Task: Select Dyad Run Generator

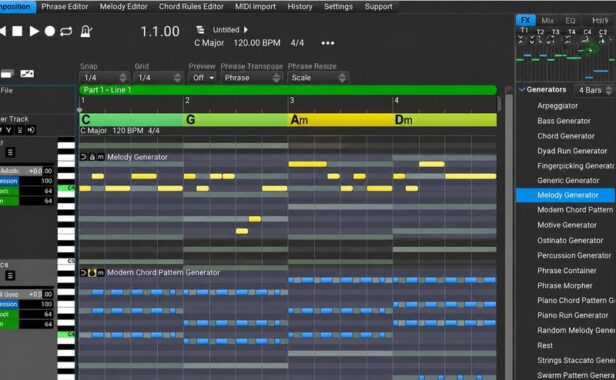Action: [x=572, y=151]
